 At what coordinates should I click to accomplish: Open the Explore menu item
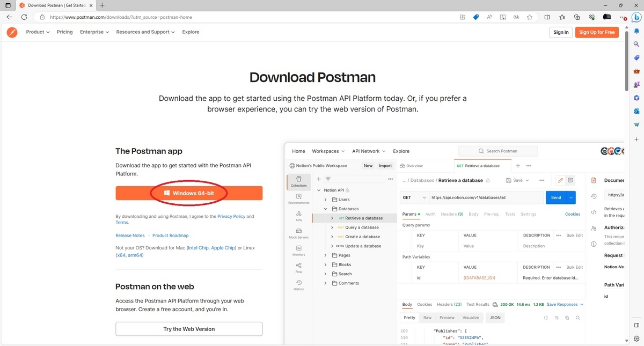click(191, 32)
